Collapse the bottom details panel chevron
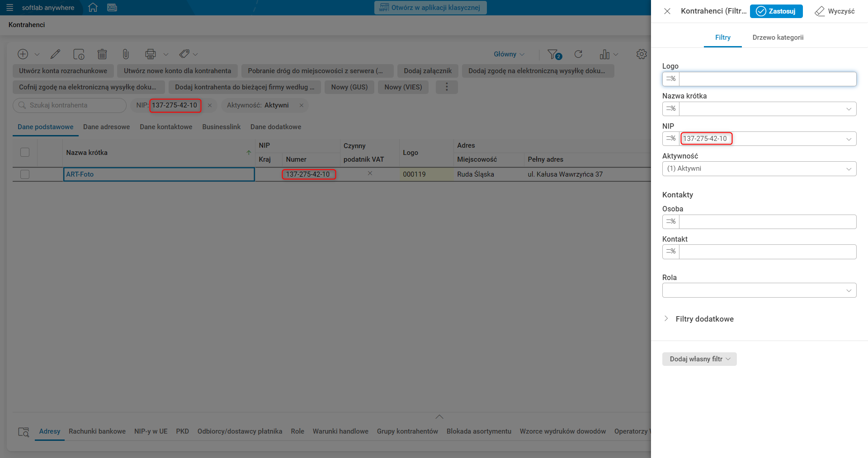The width and height of the screenshot is (868, 458). pyautogui.click(x=439, y=416)
